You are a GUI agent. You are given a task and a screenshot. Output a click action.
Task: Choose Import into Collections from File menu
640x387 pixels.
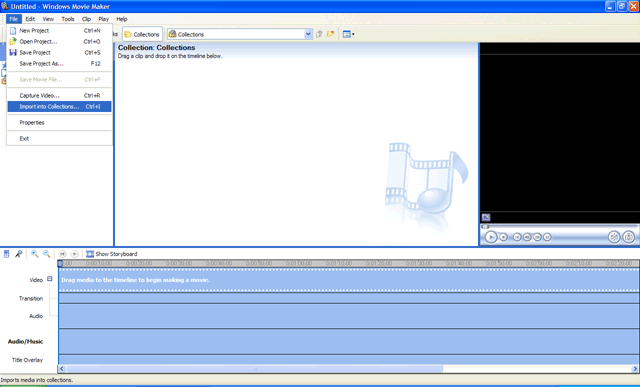pyautogui.click(x=59, y=107)
